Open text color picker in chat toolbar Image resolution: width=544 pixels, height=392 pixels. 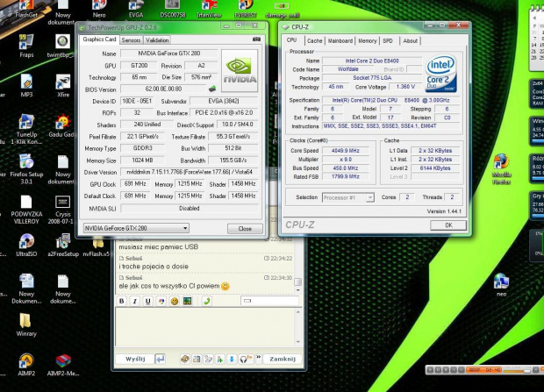tap(161, 301)
